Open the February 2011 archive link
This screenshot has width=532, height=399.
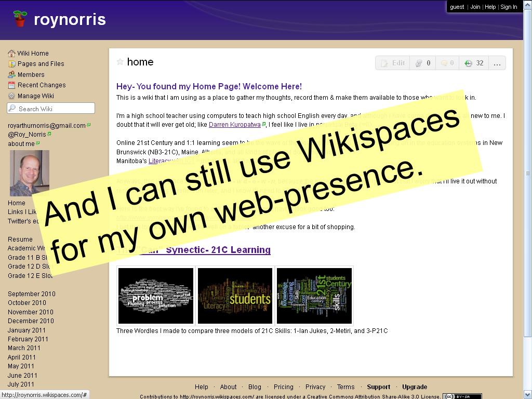[28, 339]
